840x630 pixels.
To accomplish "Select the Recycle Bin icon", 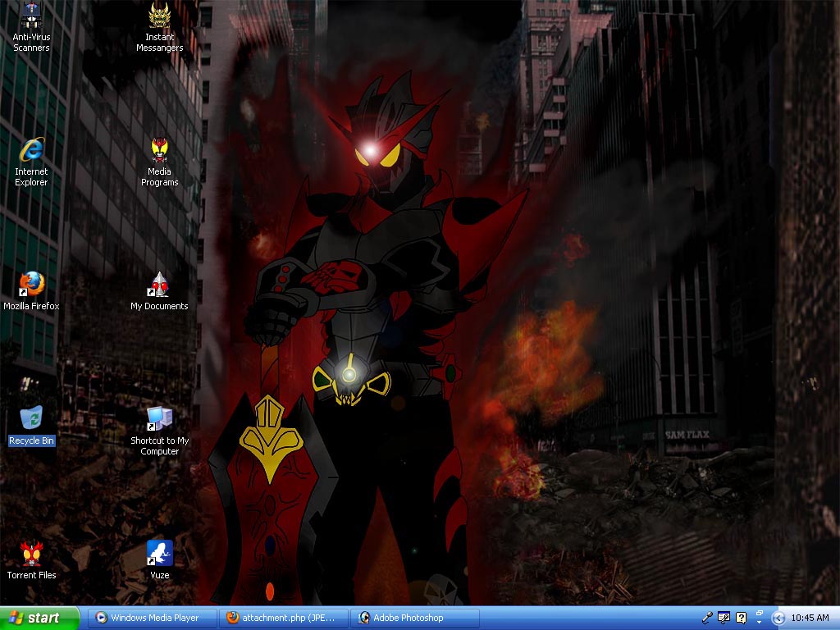I will (x=32, y=419).
